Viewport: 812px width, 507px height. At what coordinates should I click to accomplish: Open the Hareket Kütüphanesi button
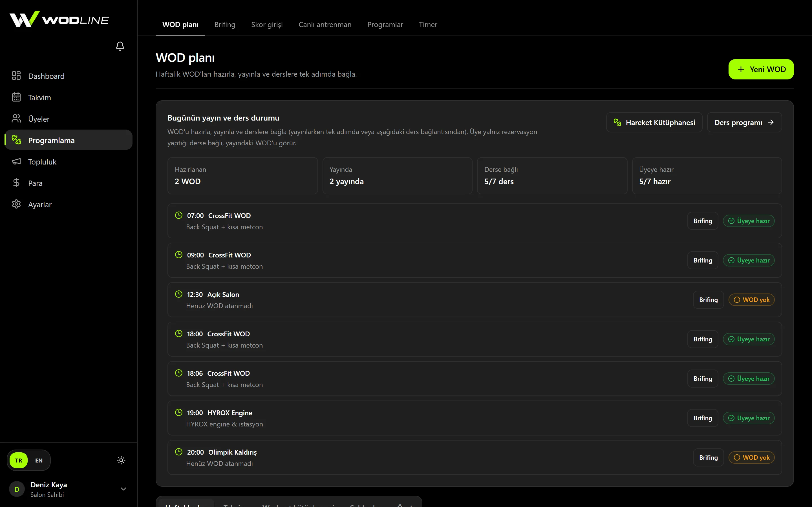(654, 123)
